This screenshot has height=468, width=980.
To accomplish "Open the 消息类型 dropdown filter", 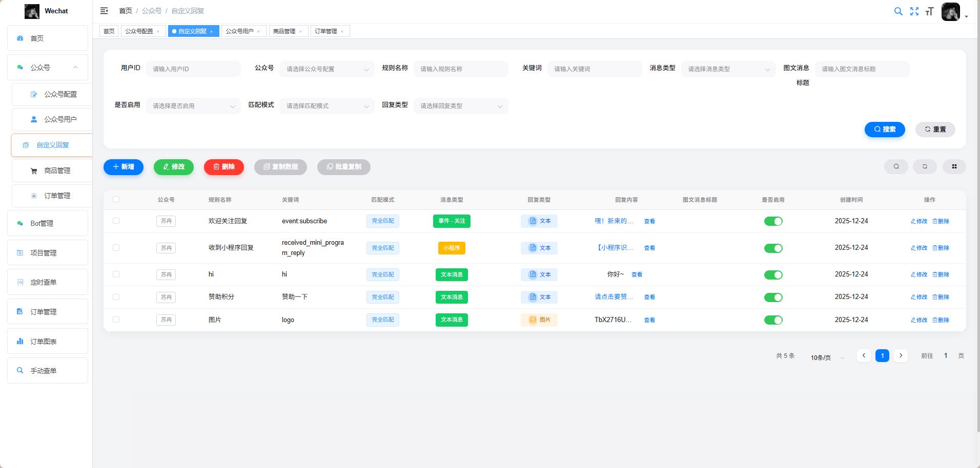I will tap(728, 69).
